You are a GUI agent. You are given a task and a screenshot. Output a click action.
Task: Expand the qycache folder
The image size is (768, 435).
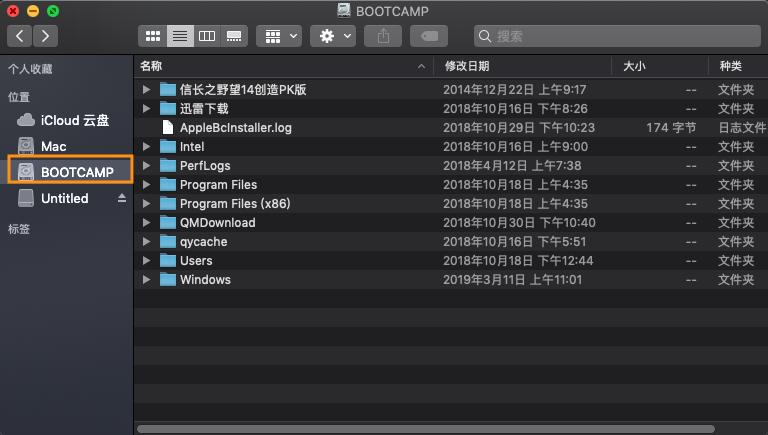pyautogui.click(x=146, y=242)
